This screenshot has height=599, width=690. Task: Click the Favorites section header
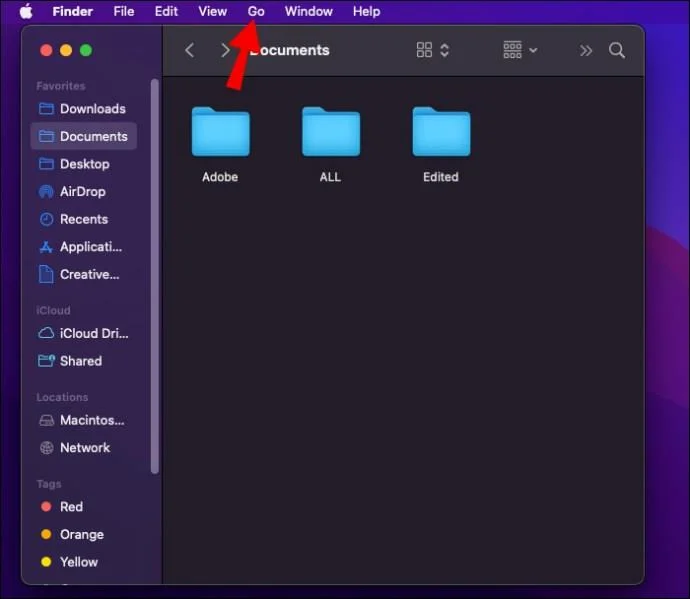(61, 86)
